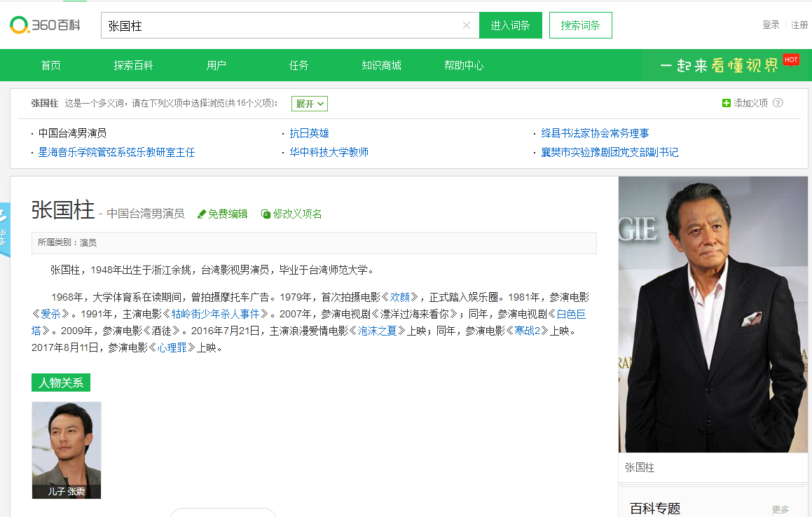Click the 360百科 logo
Viewport: 812px width, 517px height.
click(45, 25)
